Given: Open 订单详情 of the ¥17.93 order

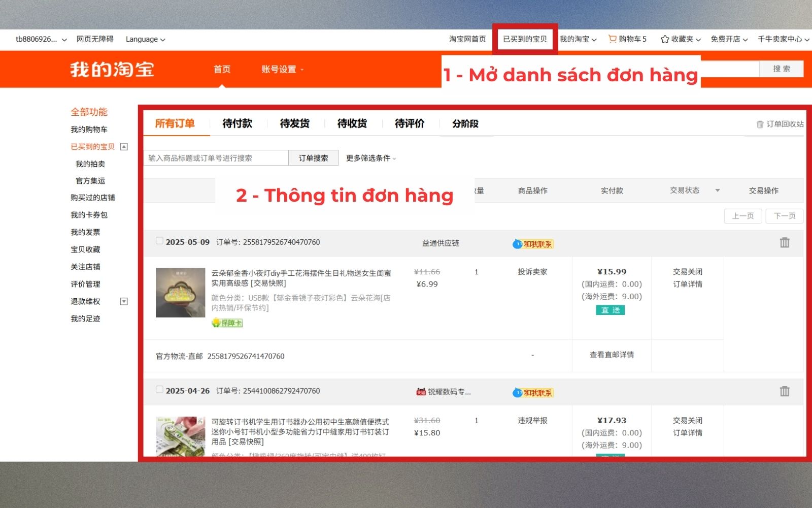Looking at the screenshot, I should [x=688, y=433].
